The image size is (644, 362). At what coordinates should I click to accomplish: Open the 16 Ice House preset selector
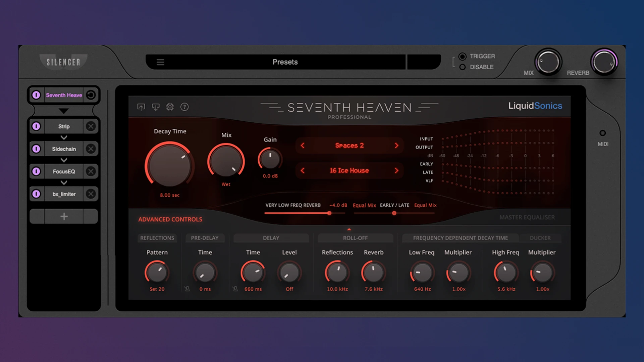[349, 170]
